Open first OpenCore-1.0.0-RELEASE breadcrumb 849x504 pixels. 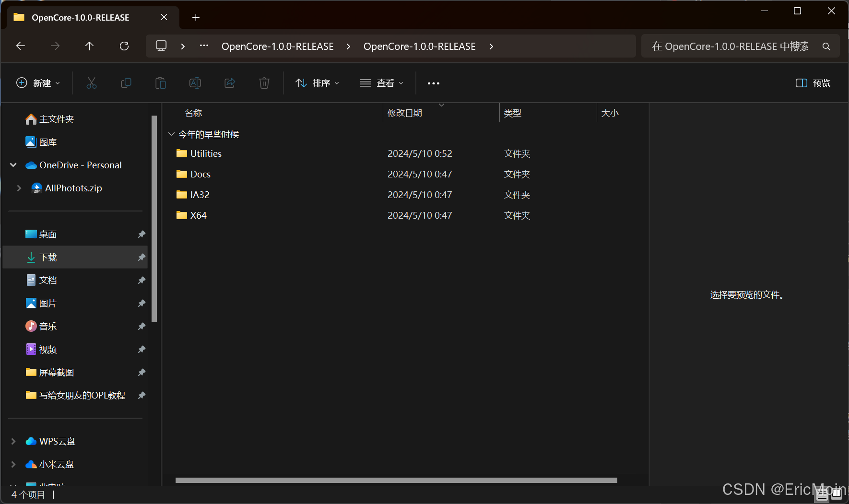coord(278,47)
